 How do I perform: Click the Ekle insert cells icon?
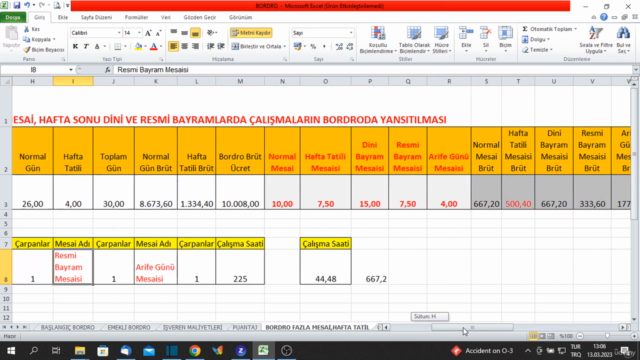tap(466, 33)
